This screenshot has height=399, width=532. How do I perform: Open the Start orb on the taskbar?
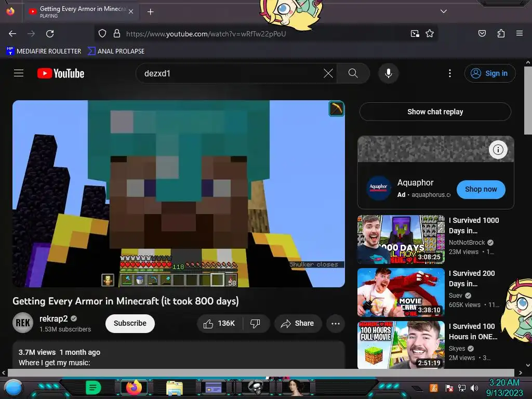pyautogui.click(x=13, y=388)
